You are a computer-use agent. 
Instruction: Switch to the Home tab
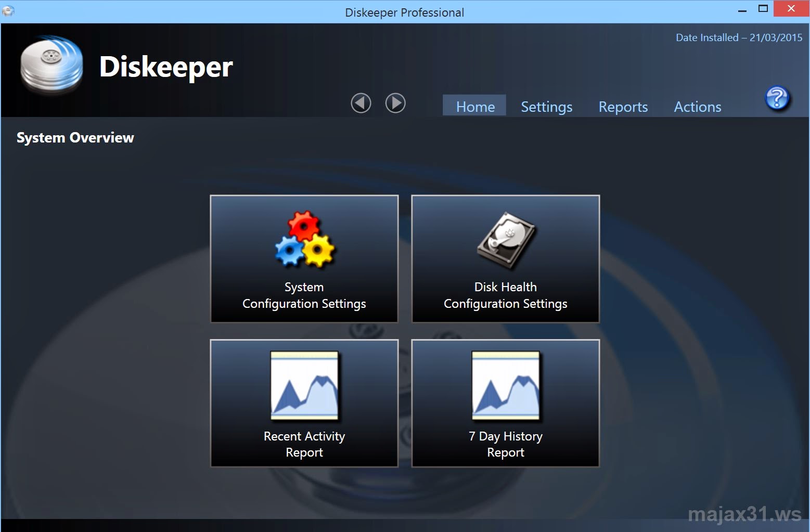click(x=475, y=106)
